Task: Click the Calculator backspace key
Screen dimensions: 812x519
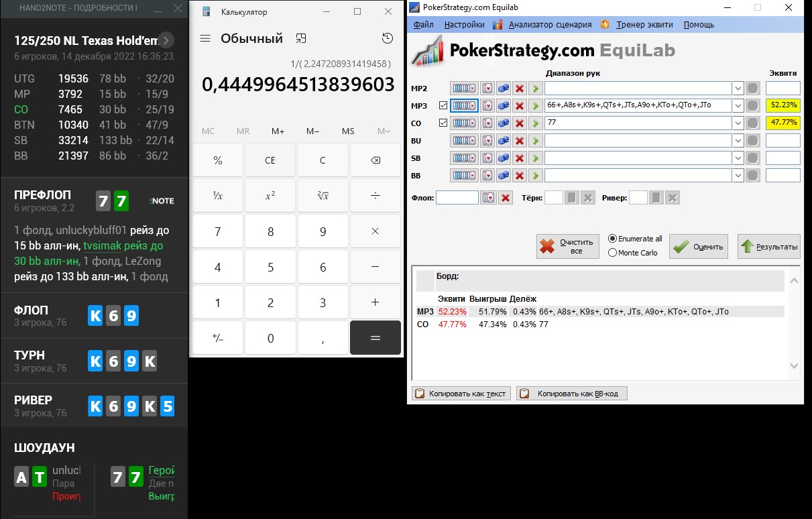Action: click(375, 160)
